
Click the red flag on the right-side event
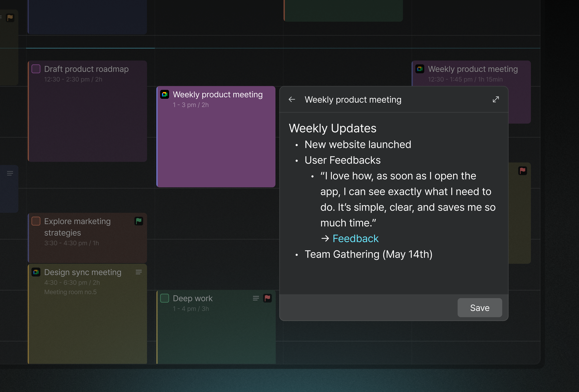pos(523,171)
